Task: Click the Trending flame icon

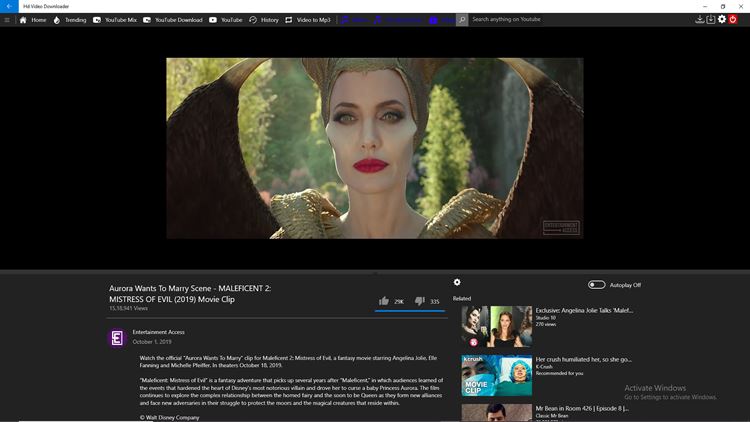Action: click(57, 20)
